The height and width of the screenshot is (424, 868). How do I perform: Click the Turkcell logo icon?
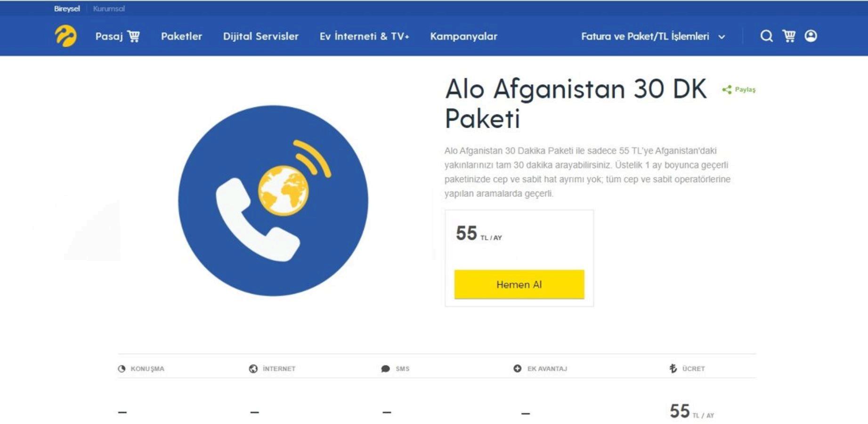(65, 36)
